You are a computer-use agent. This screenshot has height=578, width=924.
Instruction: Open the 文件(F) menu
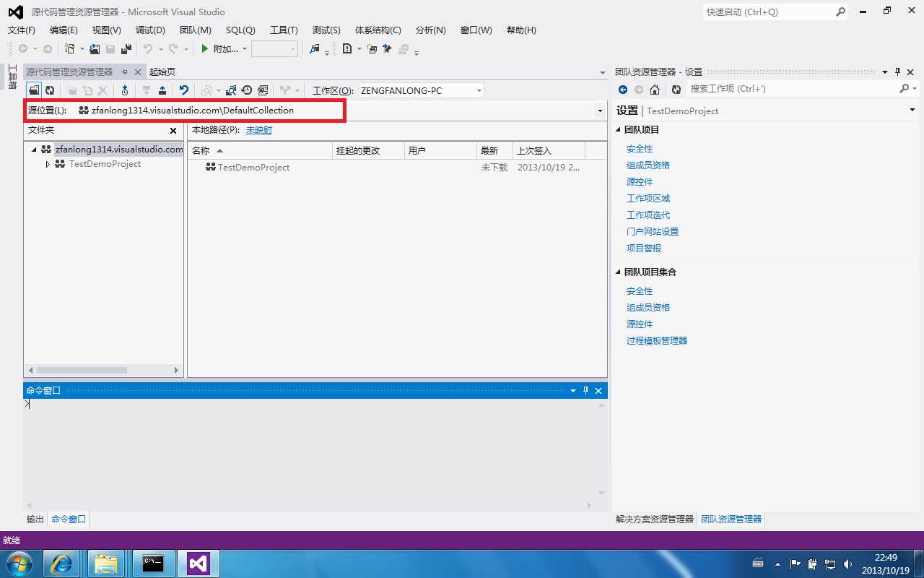(x=22, y=30)
